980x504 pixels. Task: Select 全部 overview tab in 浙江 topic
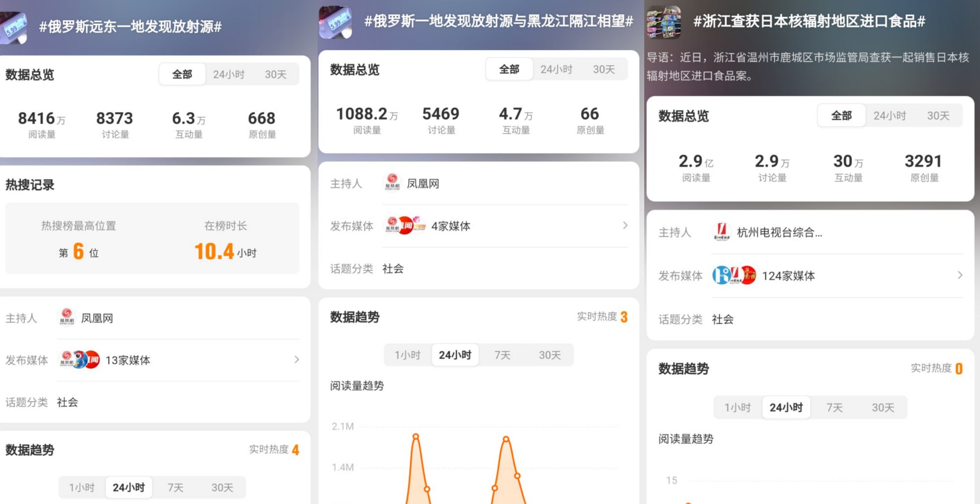point(842,116)
